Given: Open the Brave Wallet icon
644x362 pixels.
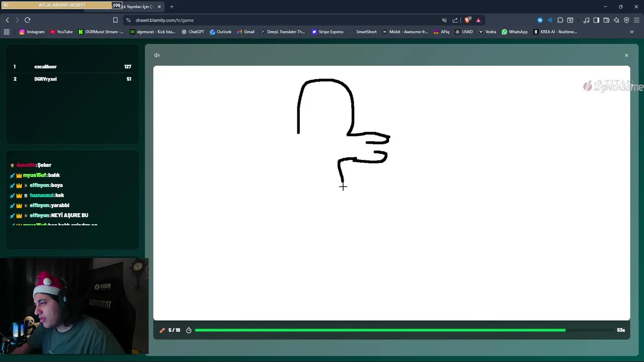Looking at the screenshot, I should [606, 20].
